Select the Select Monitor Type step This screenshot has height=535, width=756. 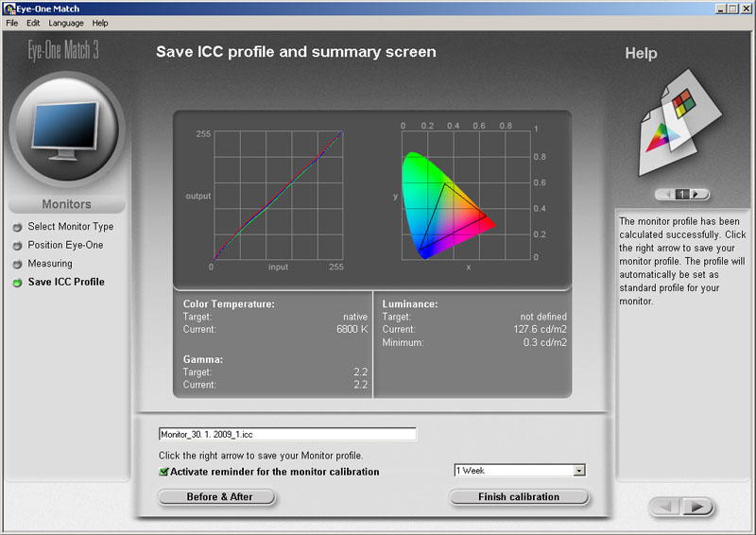(70, 226)
